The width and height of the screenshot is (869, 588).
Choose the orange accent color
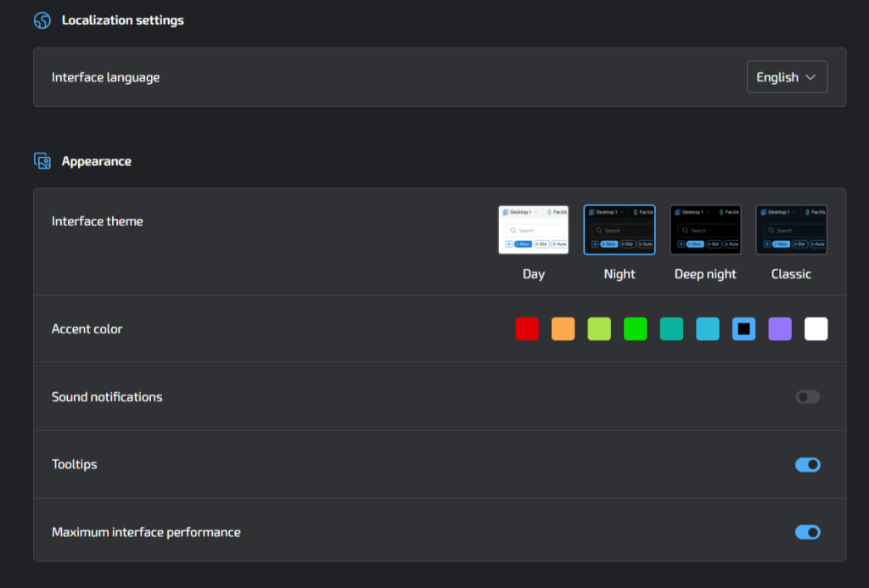click(563, 328)
